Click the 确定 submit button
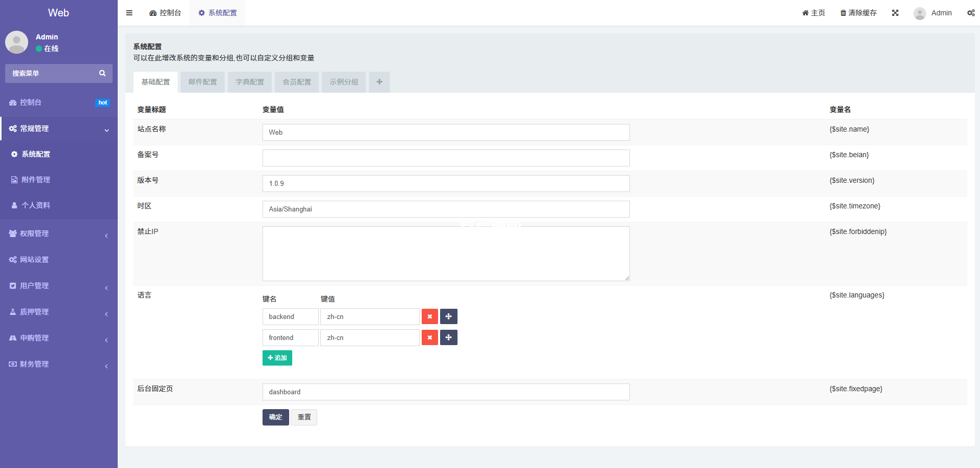Screen dimensions: 980x468 point(275,417)
